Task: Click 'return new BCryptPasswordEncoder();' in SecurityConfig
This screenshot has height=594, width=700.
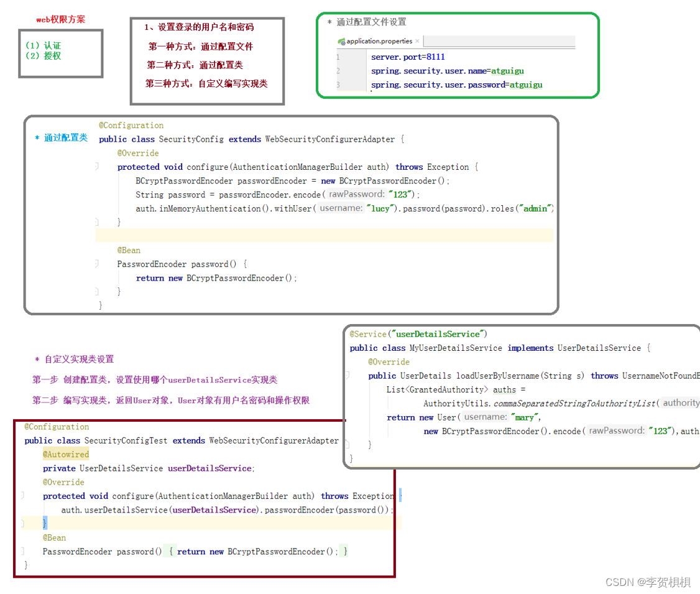Action: (216, 278)
